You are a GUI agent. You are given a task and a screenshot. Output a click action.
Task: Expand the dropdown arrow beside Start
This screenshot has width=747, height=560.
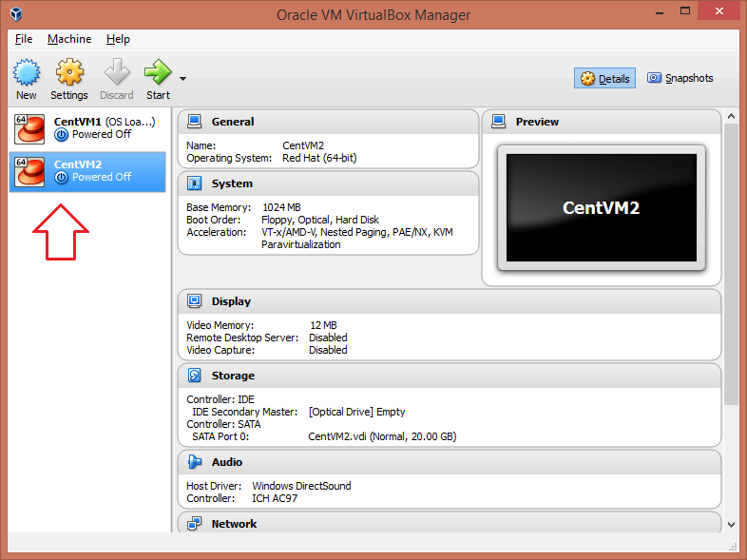[x=182, y=79]
